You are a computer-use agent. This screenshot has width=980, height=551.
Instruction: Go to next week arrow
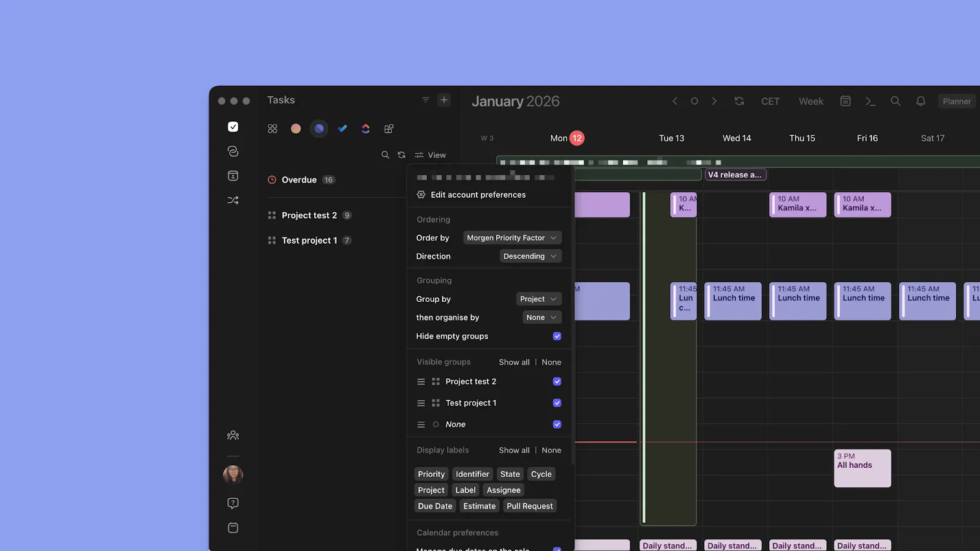click(x=714, y=101)
